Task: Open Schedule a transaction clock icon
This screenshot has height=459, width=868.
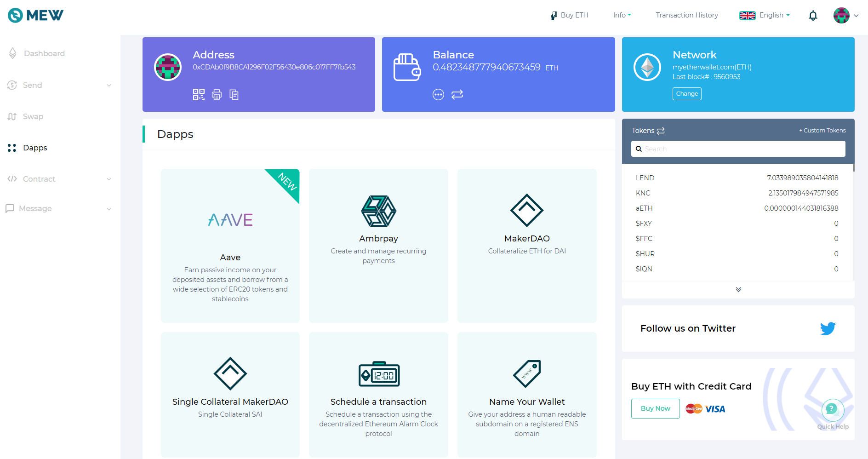Action: [379, 374]
